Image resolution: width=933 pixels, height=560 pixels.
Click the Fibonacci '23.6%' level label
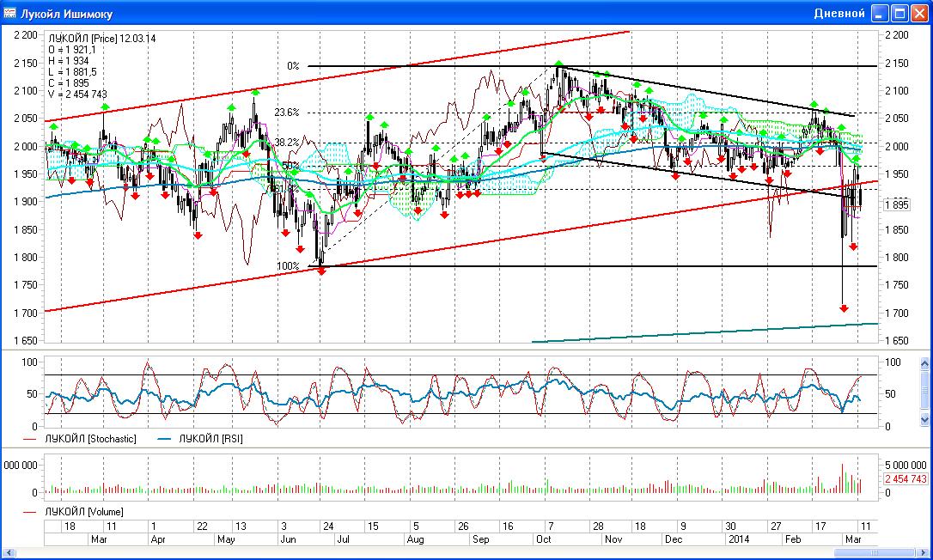[x=287, y=113]
